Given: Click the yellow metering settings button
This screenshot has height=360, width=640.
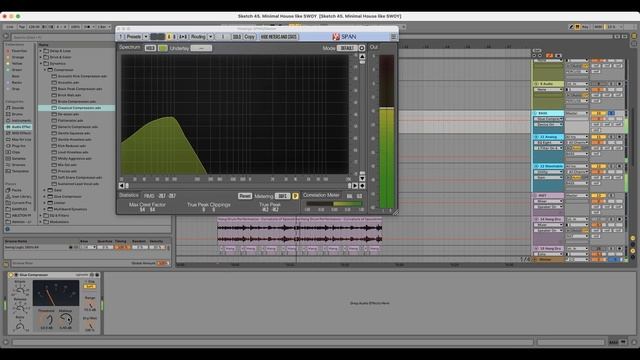Looking at the screenshot, I should (x=296, y=196).
